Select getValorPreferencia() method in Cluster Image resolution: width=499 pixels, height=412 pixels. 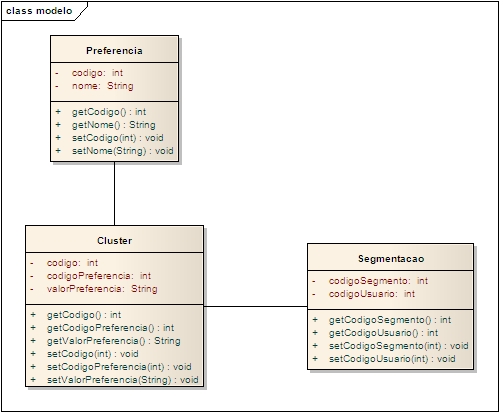click(x=113, y=341)
